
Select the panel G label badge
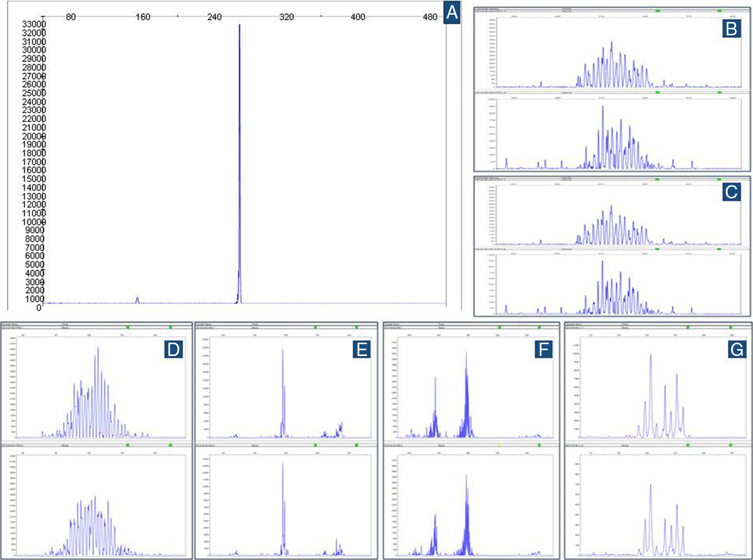click(x=737, y=350)
